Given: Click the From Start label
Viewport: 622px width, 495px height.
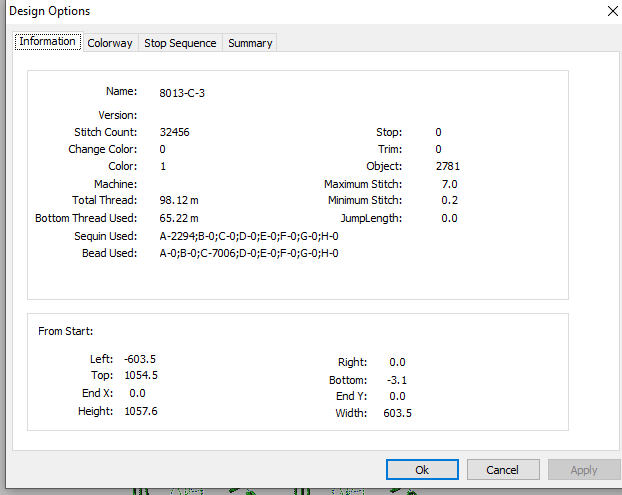Looking at the screenshot, I should click(x=65, y=331).
